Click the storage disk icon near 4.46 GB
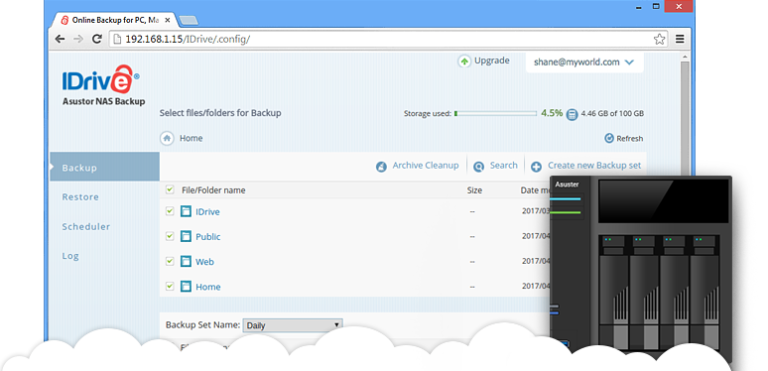 pos(572,114)
